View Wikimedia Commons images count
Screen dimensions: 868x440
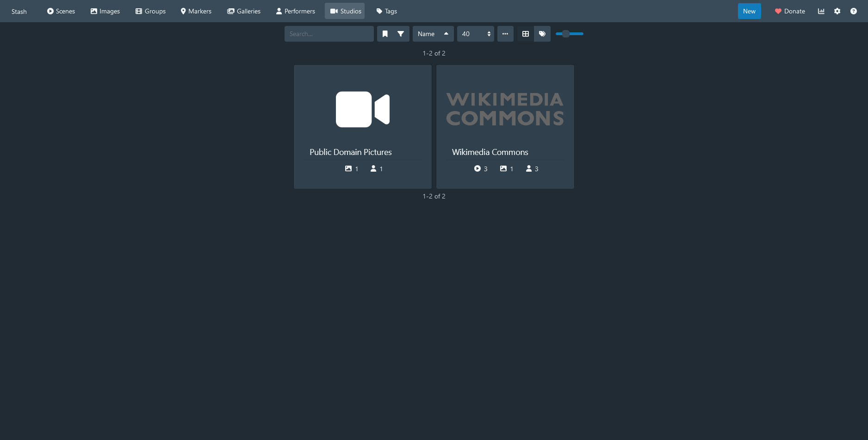click(x=507, y=169)
